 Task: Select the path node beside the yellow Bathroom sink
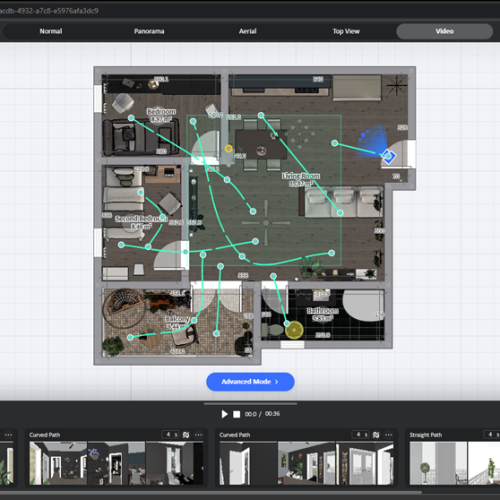[287, 323]
